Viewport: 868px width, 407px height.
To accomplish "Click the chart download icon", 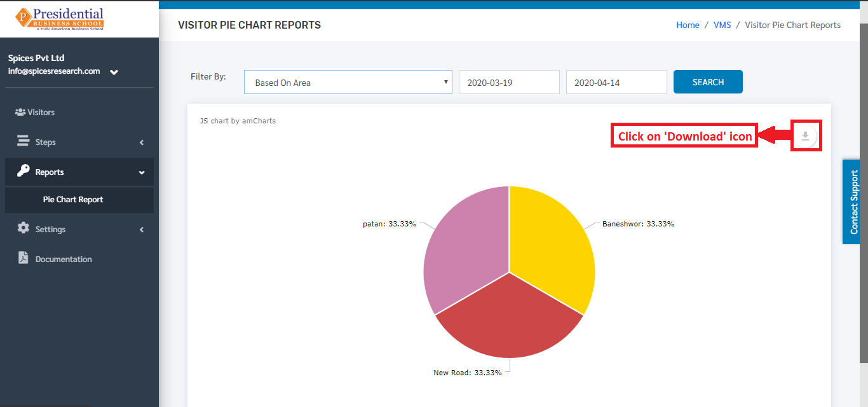I will [805, 135].
